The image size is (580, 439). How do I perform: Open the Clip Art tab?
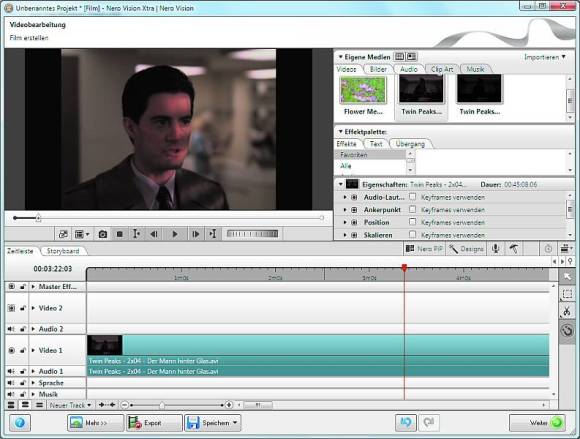click(x=442, y=69)
